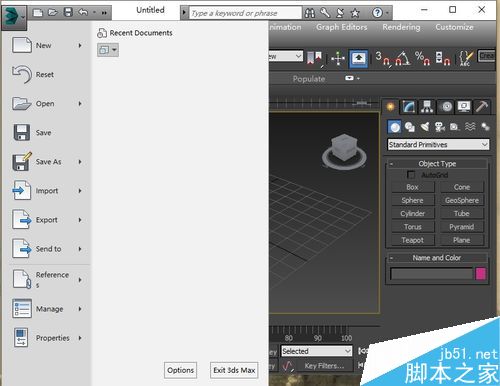Click the Key Filters button
This screenshot has height=386, width=500.
pyautogui.click(x=324, y=366)
